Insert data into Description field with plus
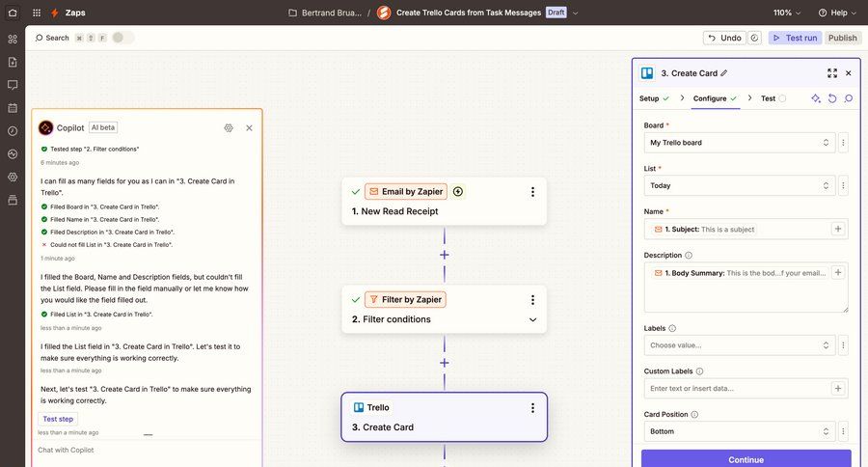Screen dimensions: 868x467 click(838, 272)
